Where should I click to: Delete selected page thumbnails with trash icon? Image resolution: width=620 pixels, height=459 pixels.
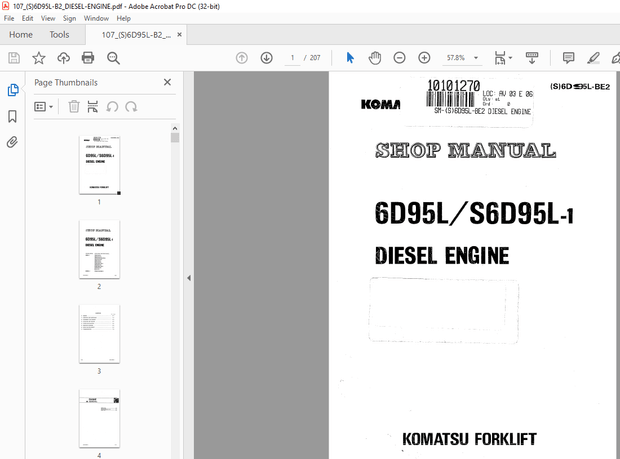point(74,107)
